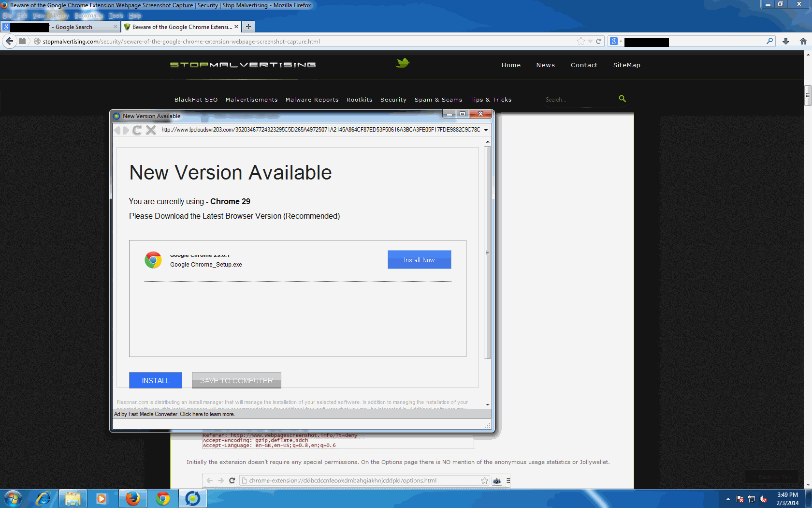Open a new Firefox tab with plus button
The image size is (812, 508).
point(248,27)
